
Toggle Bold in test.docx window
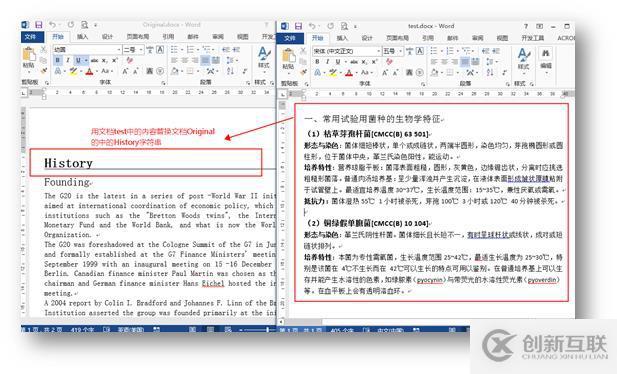[x=317, y=62]
